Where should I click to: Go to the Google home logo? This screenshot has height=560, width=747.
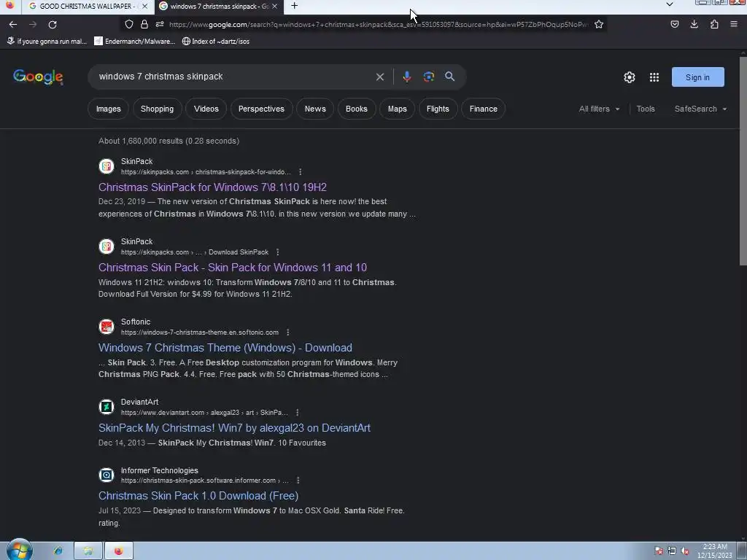click(38, 77)
